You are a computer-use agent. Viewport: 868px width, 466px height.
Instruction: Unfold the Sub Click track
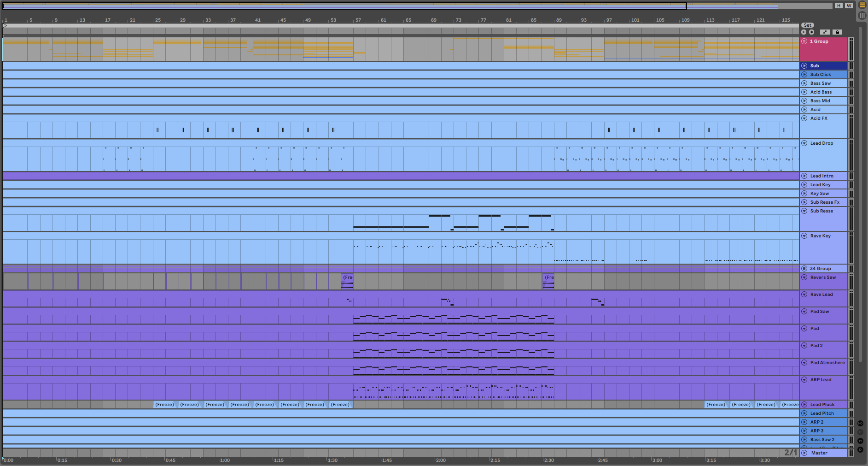click(x=804, y=75)
